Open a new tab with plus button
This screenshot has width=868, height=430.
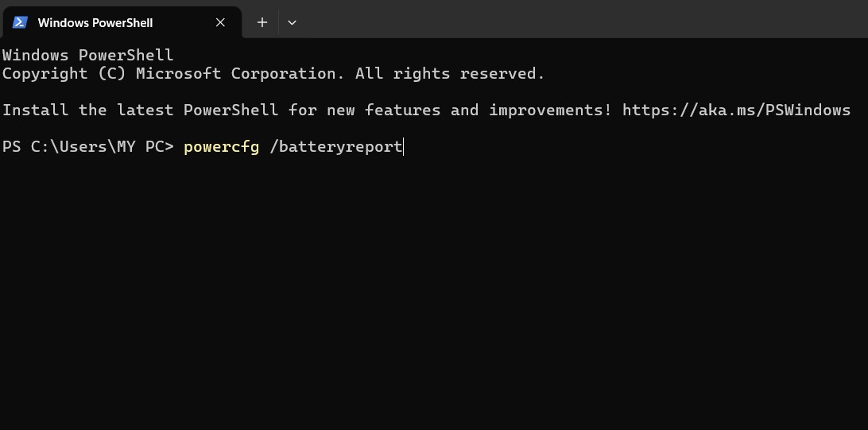(262, 22)
